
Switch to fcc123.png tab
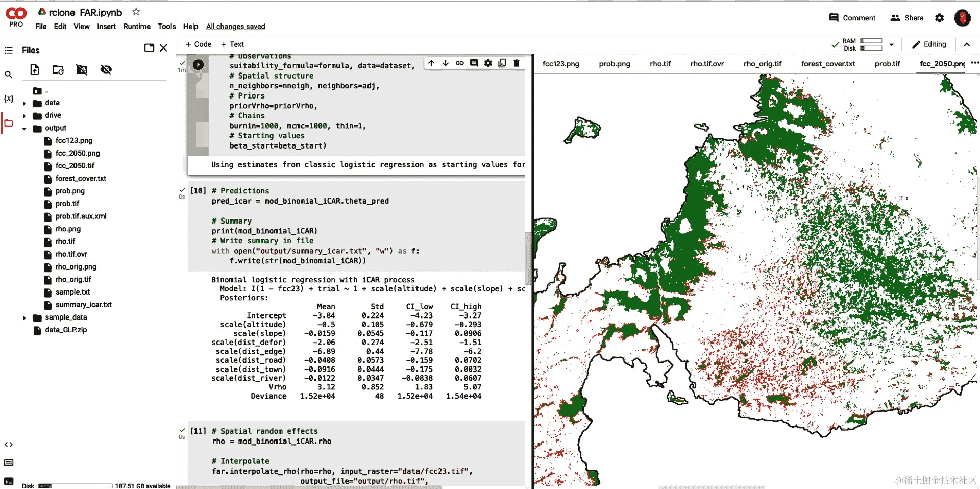[x=560, y=64]
